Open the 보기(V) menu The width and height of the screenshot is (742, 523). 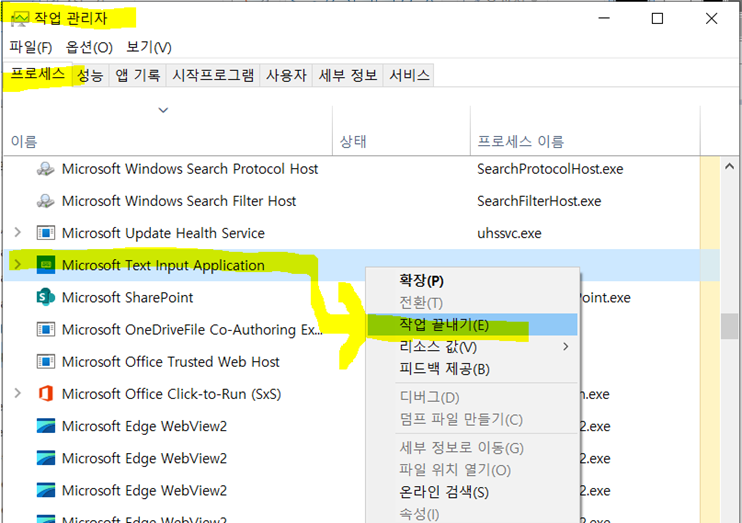[x=149, y=47]
